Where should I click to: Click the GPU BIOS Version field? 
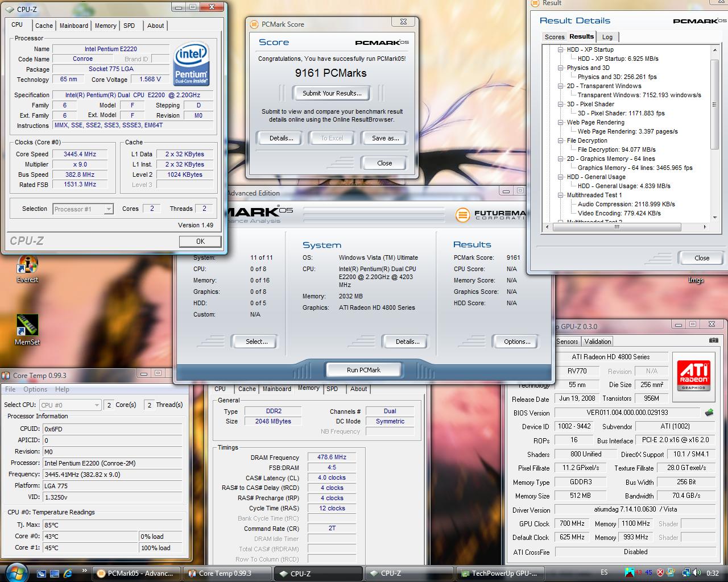point(627,413)
